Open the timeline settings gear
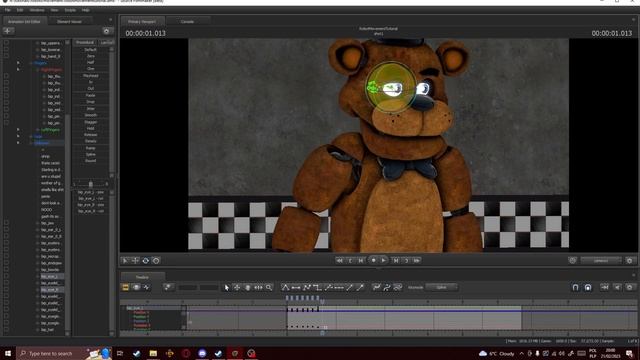 click(x=629, y=287)
